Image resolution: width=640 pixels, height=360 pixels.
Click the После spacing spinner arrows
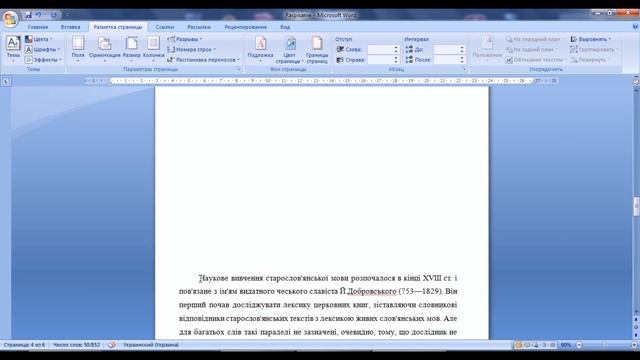pos(462,60)
